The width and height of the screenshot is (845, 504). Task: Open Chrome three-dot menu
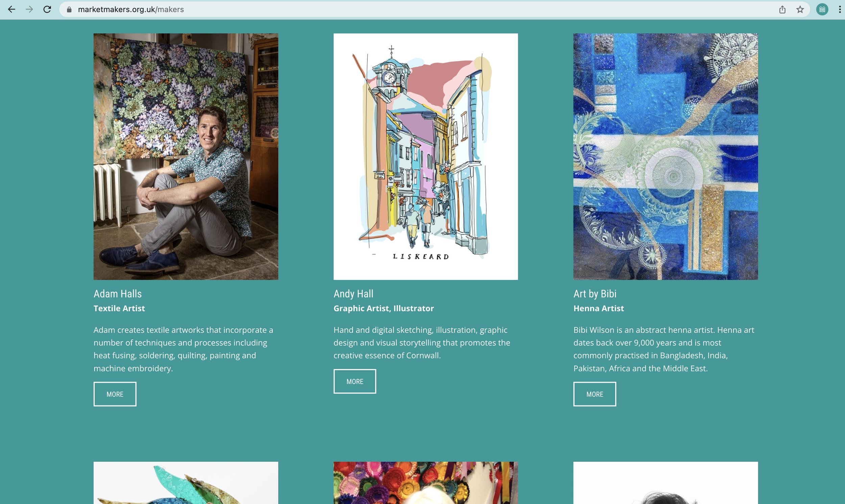(840, 9)
